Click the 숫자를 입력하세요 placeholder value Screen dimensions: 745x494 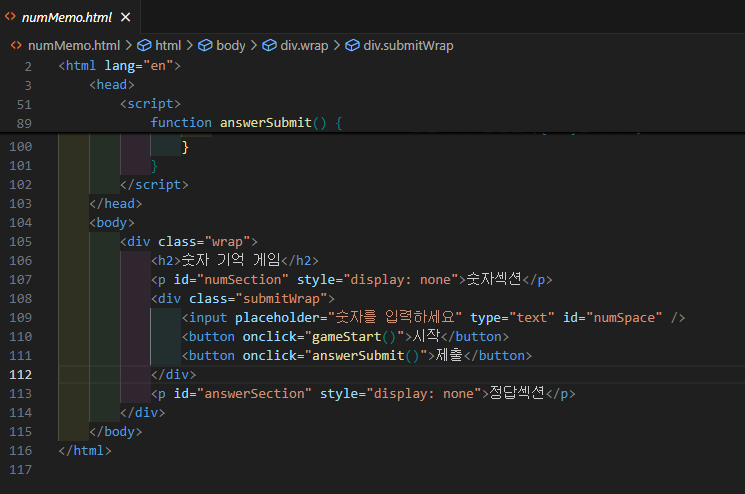pos(395,317)
